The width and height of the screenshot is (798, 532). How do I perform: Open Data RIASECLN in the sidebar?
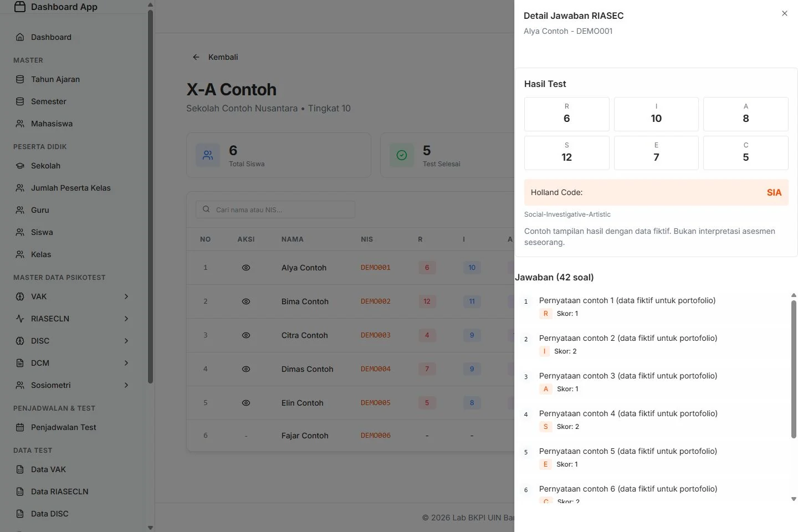tap(73, 492)
